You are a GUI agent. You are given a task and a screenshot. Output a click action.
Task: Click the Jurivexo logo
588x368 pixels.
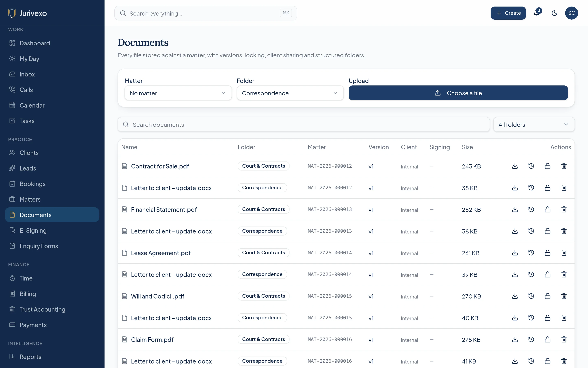coord(27,13)
